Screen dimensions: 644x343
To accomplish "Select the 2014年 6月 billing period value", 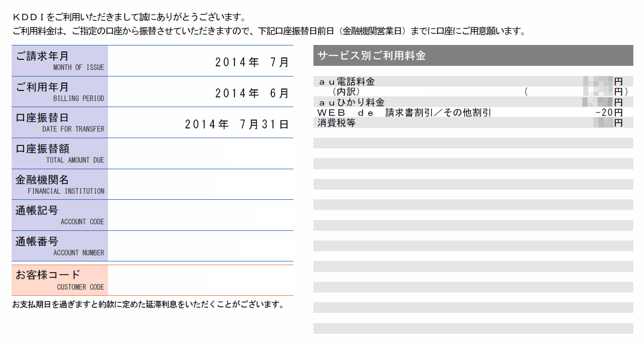I will point(252,92).
